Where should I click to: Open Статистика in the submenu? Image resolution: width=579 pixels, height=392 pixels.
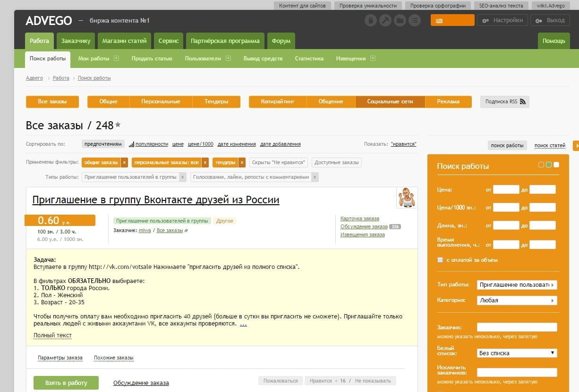[309, 58]
